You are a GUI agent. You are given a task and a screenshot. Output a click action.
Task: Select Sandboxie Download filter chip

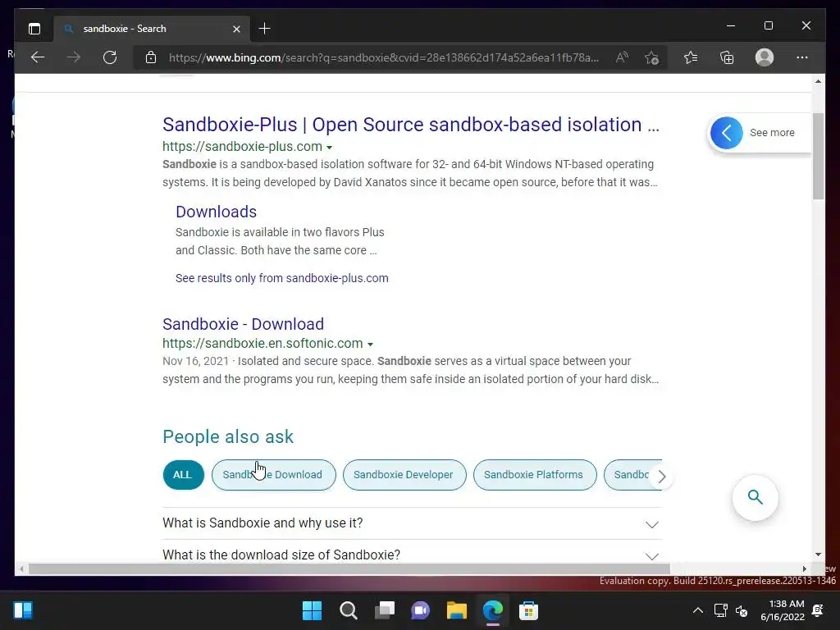click(273, 475)
